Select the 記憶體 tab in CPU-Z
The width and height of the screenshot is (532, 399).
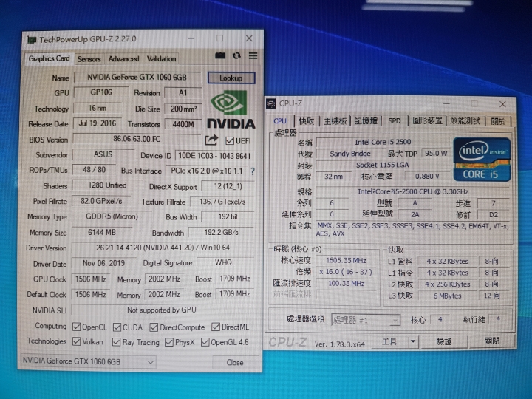click(366, 120)
